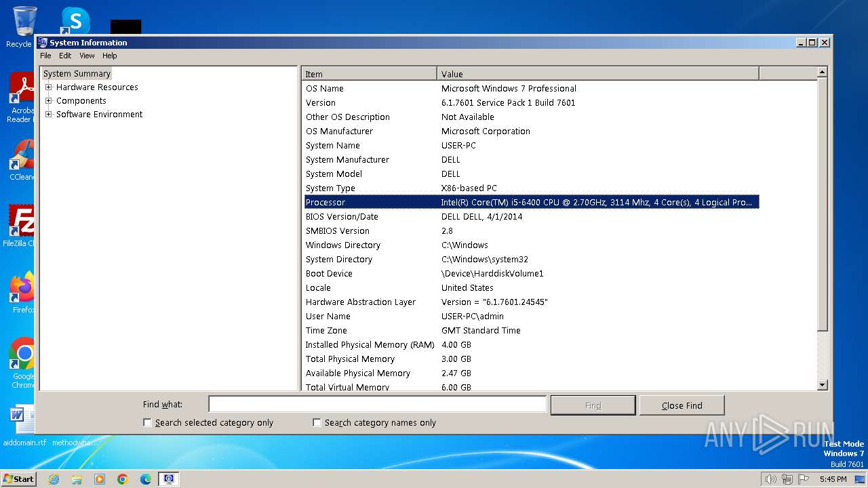This screenshot has height=488, width=868.
Task: Check Search category names only
Action: coord(317,422)
